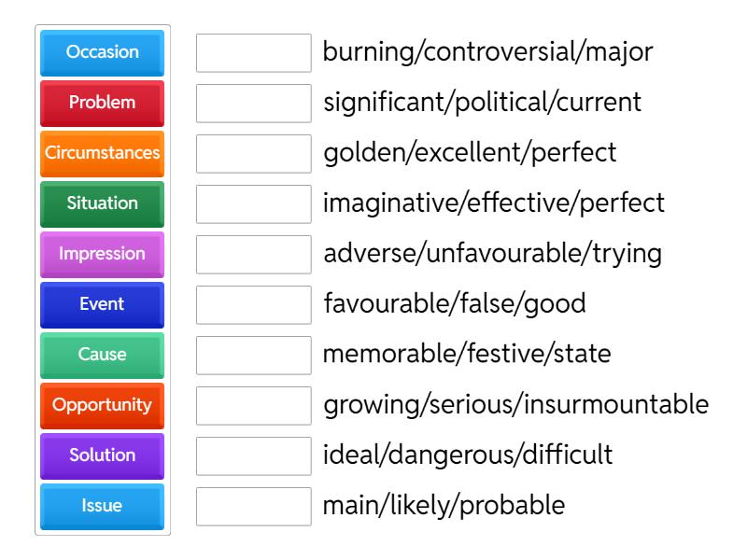Click the Issue word tile
Image resolution: width=747 pixels, height=560 pixels.
coord(103,506)
